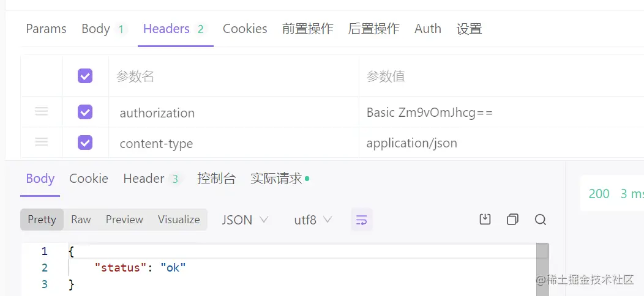The width and height of the screenshot is (644, 296).
Task: Uncheck the content-type header checkbox
Action: (x=85, y=142)
